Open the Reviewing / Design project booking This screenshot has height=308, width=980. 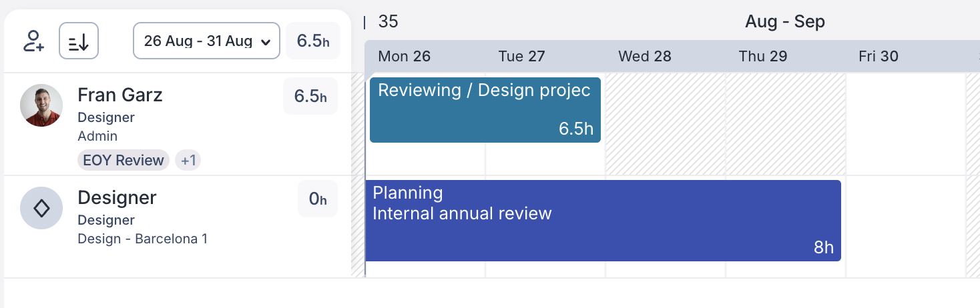(x=485, y=109)
